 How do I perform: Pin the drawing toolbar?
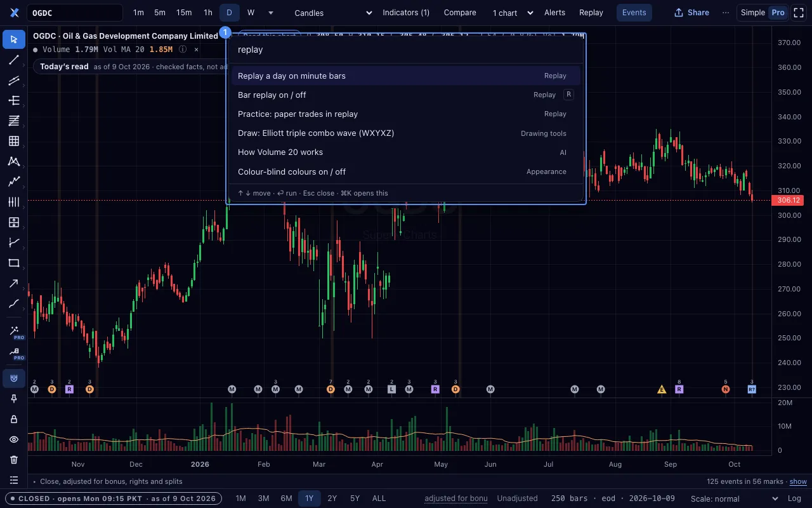pos(14,399)
